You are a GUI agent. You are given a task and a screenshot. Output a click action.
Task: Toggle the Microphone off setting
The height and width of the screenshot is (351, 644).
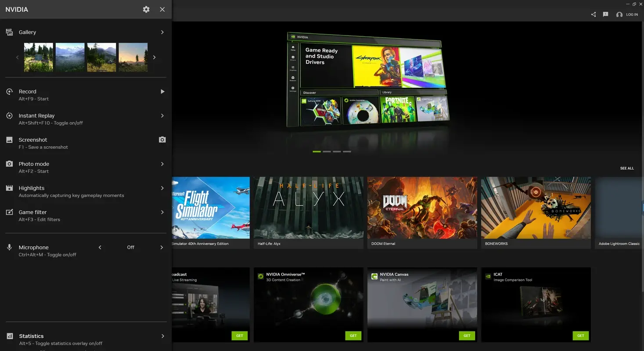(x=130, y=247)
